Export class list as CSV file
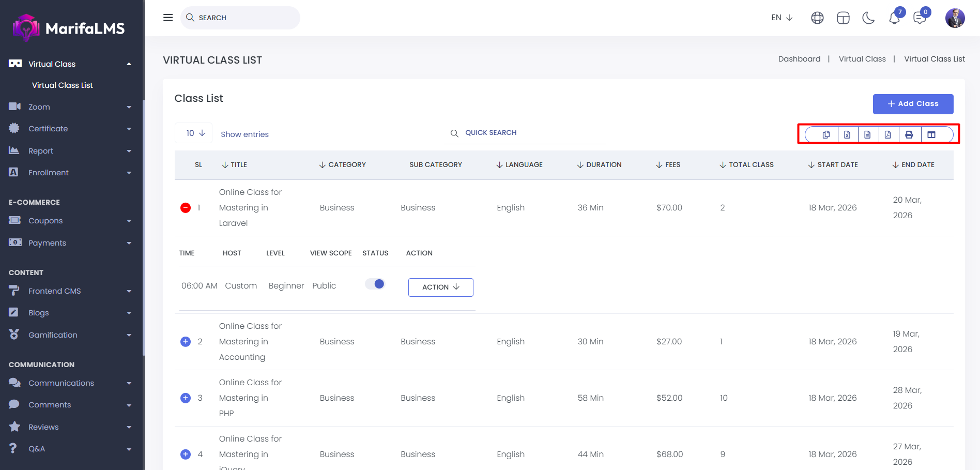 (867, 134)
